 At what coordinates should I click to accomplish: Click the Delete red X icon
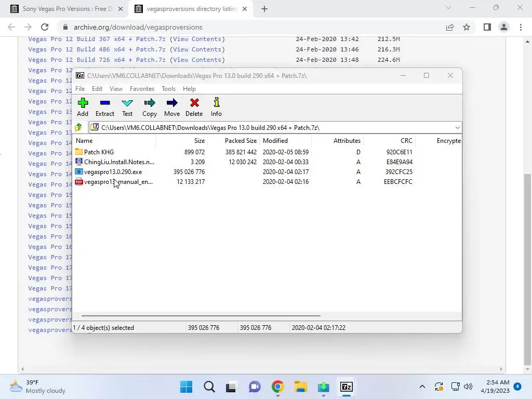coord(194,107)
